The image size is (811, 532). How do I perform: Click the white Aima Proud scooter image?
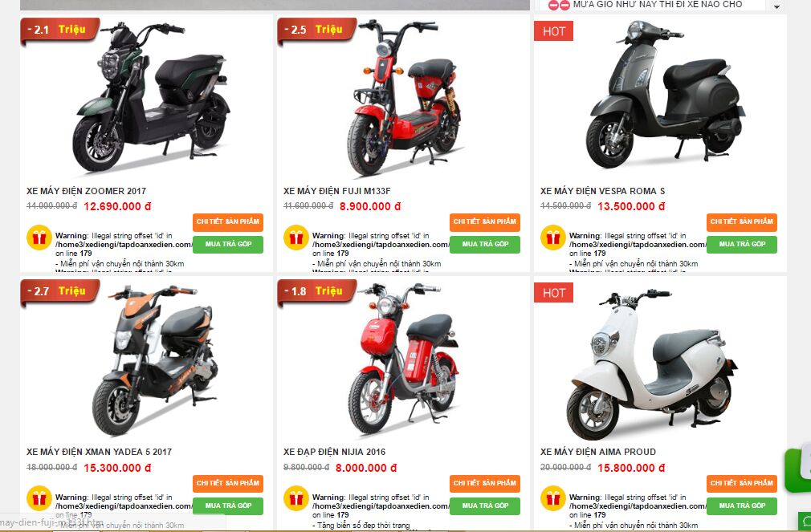click(652, 364)
